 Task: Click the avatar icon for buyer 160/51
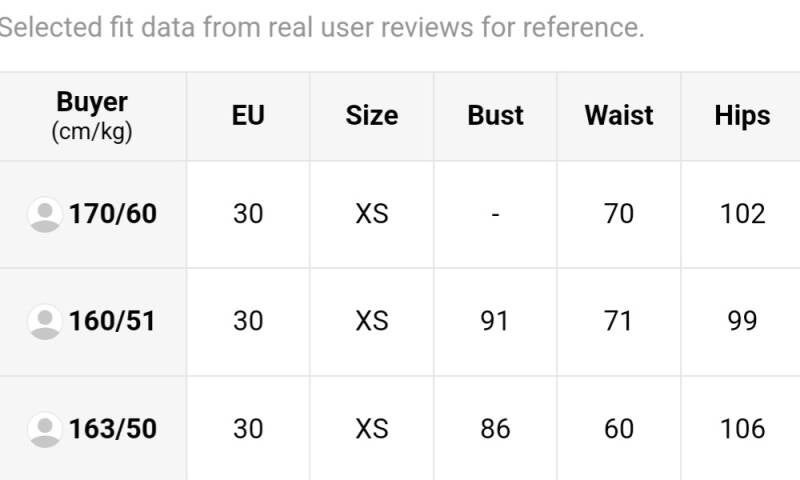(45, 321)
